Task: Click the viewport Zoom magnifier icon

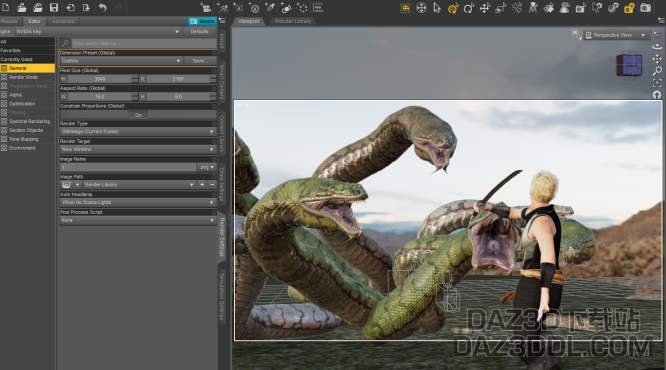Action: pos(657,71)
